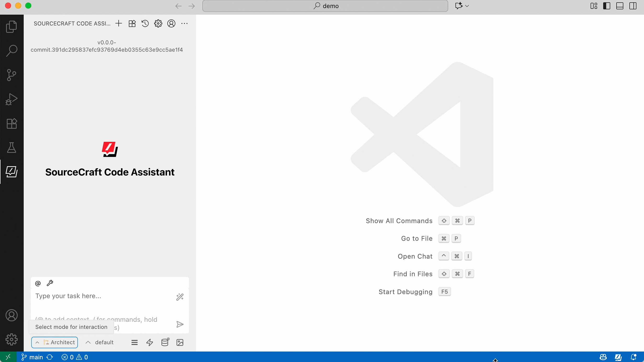Open the Extensions view in activity bar

pyautogui.click(x=11, y=124)
